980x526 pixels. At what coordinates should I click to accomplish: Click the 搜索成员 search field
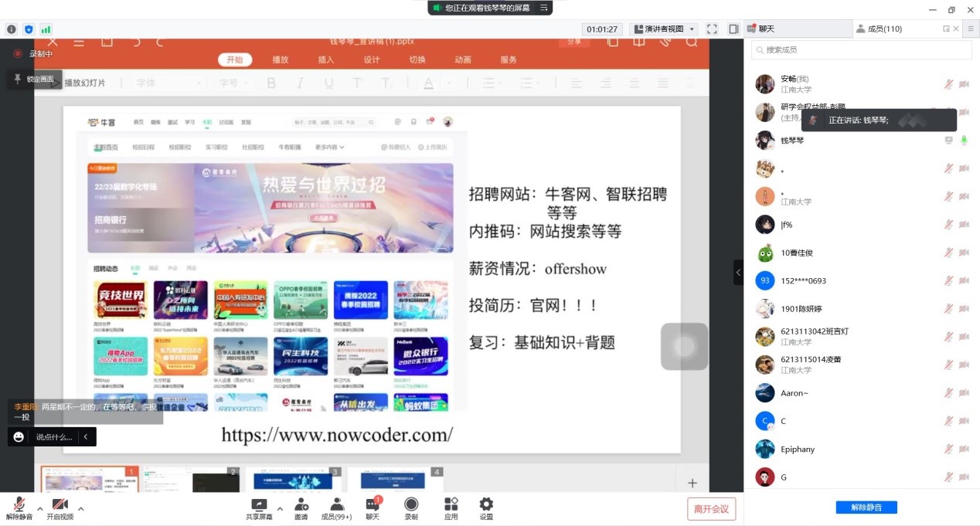point(862,49)
